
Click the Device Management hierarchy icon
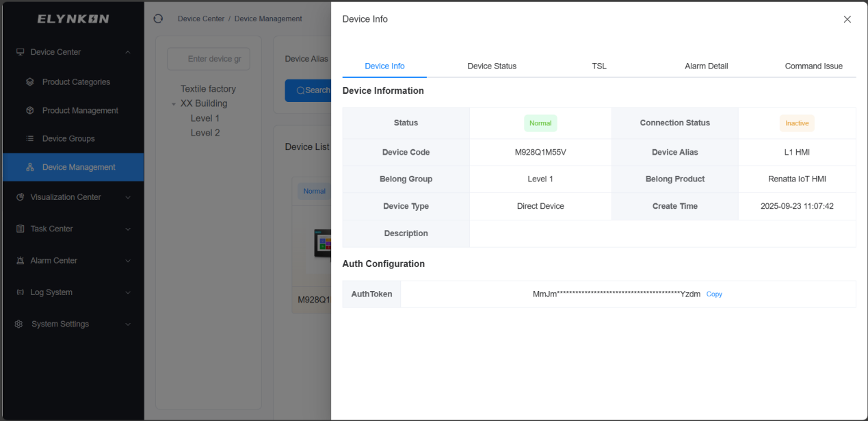click(x=30, y=167)
